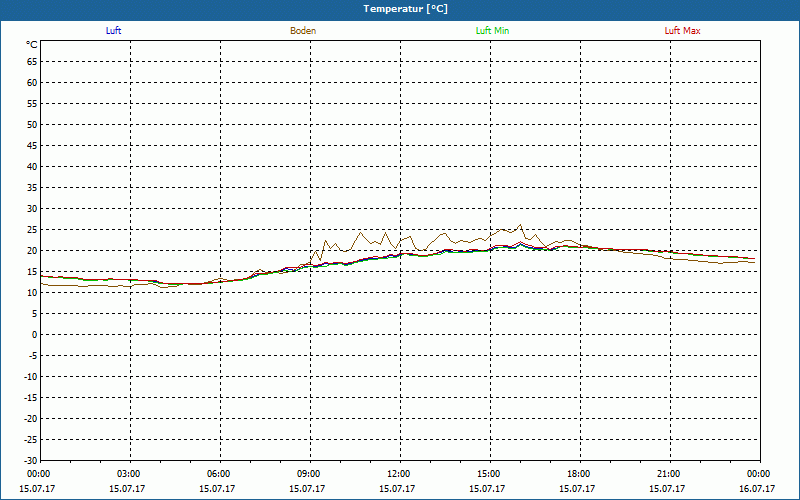This screenshot has width=800, height=500.
Task: Click the 45 value on the temperature axis
Action: pos(32,145)
